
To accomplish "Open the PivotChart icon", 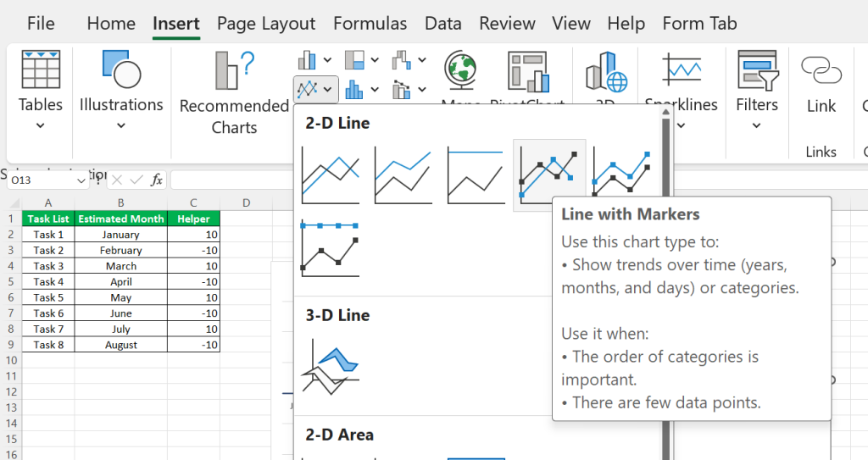I will 528,71.
